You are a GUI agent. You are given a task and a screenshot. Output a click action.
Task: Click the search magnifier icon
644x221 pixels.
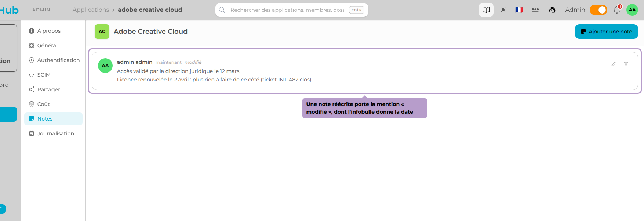pyautogui.click(x=222, y=10)
